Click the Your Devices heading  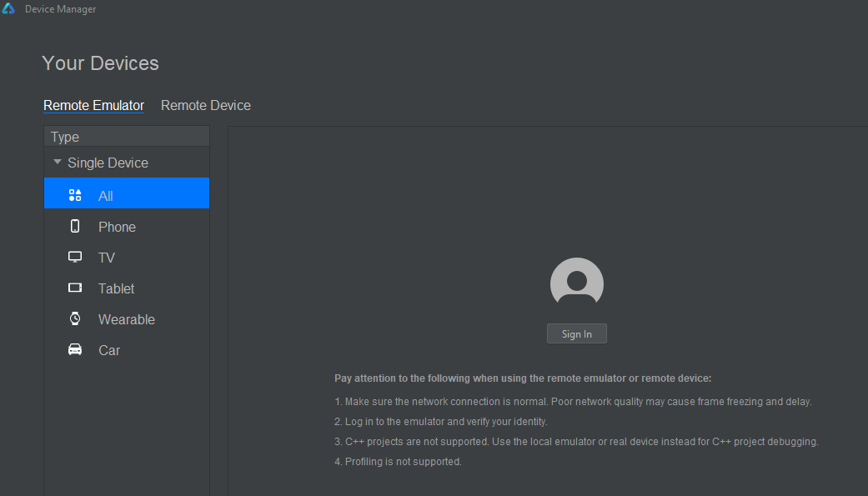(100, 63)
